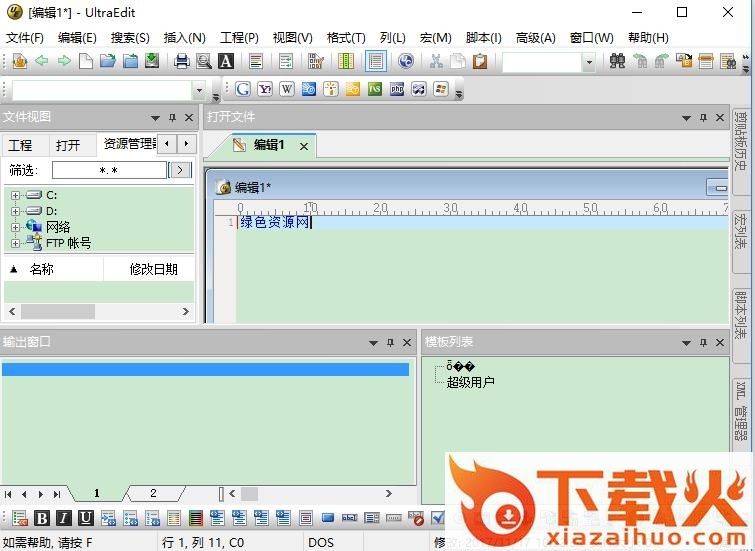
Task: Open the 剪贴板历史 side tab
Action: (741, 151)
